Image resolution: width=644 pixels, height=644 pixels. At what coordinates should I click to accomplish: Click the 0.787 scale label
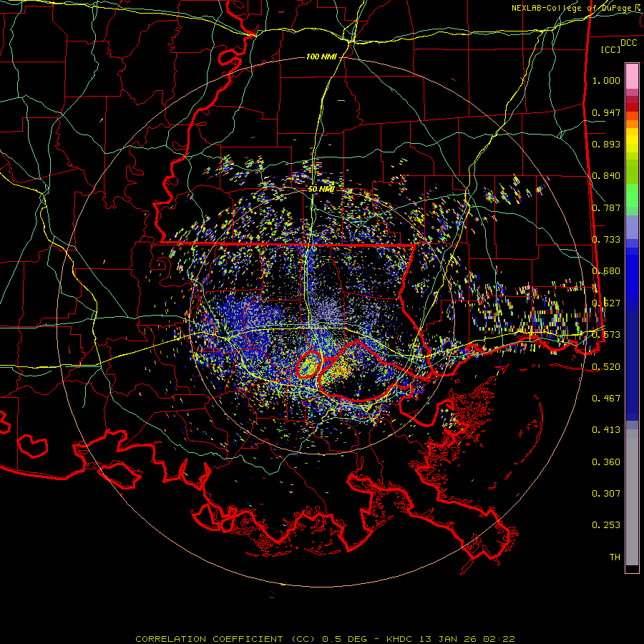[606, 208]
